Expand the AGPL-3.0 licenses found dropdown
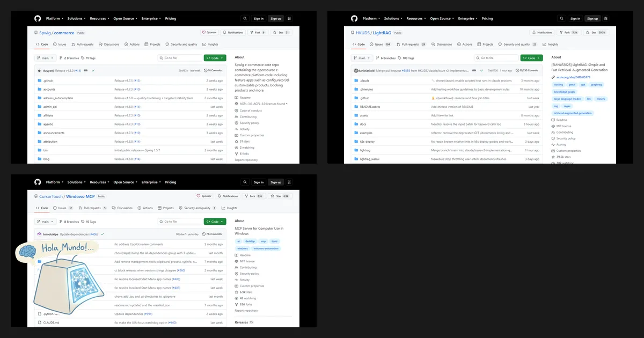This screenshot has height=338, width=644. click(263, 104)
